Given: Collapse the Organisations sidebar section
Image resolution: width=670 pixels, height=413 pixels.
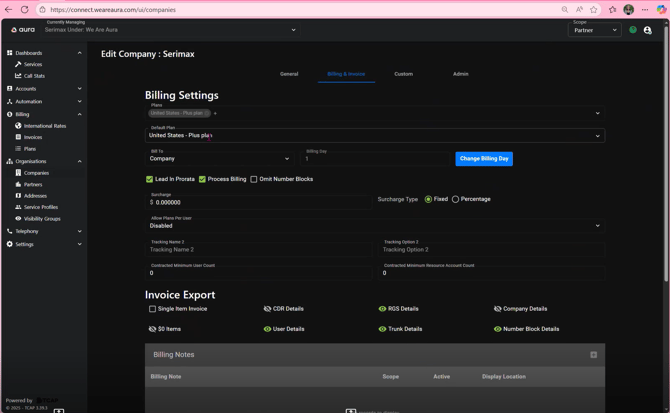Looking at the screenshot, I should click(x=79, y=161).
